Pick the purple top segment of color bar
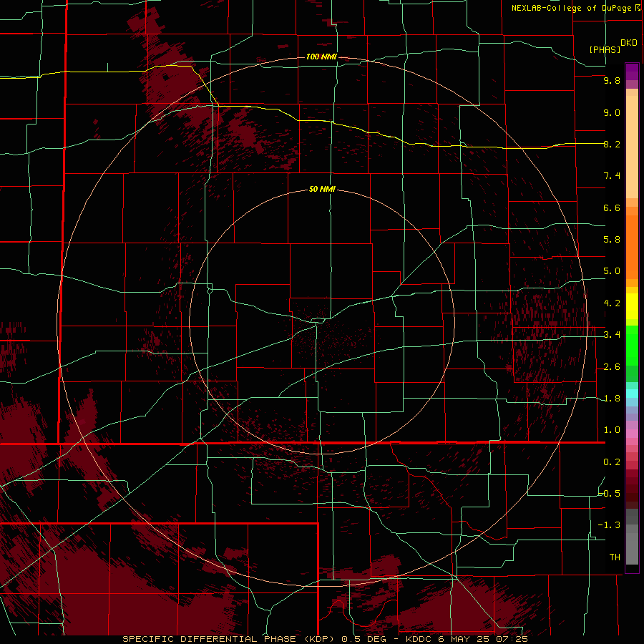This screenshot has width=644, height=644. (632, 72)
